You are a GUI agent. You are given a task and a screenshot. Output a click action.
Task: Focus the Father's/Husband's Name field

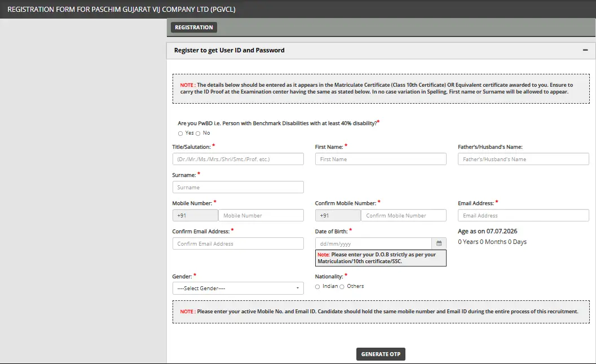[523, 159]
